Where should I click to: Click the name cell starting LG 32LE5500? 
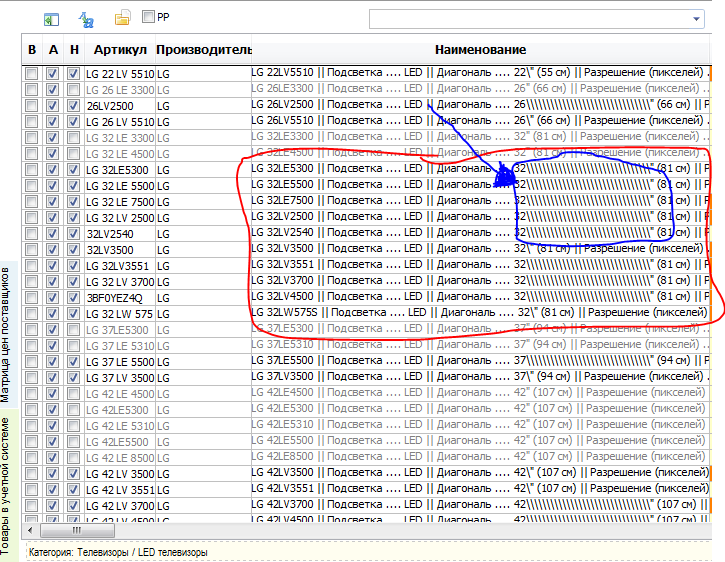click(x=480, y=185)
